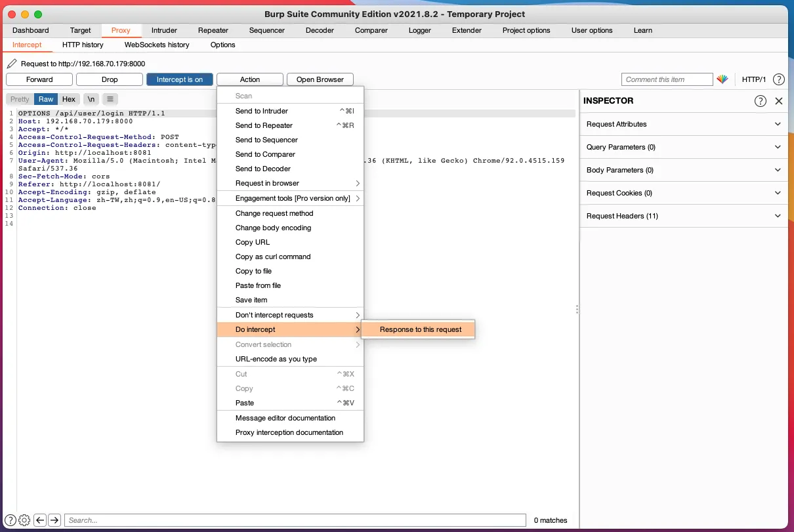This screenshot has width=794, height=532.
Task: Choose Send to Sequencer
Action: point(290,140)
